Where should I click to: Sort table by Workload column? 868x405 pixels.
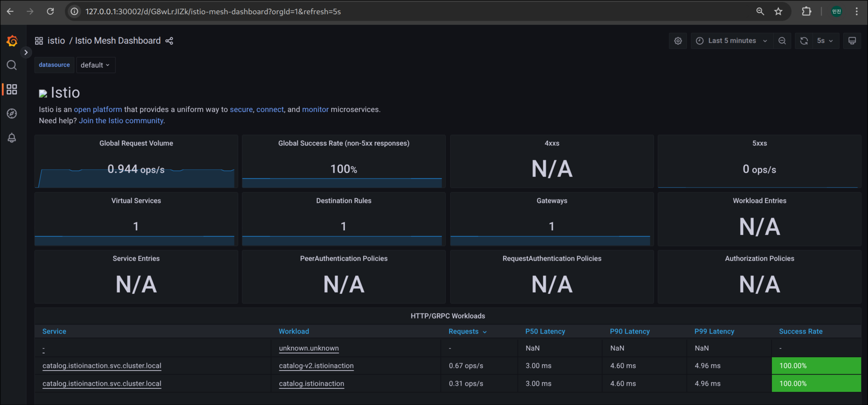coord(294,331)
